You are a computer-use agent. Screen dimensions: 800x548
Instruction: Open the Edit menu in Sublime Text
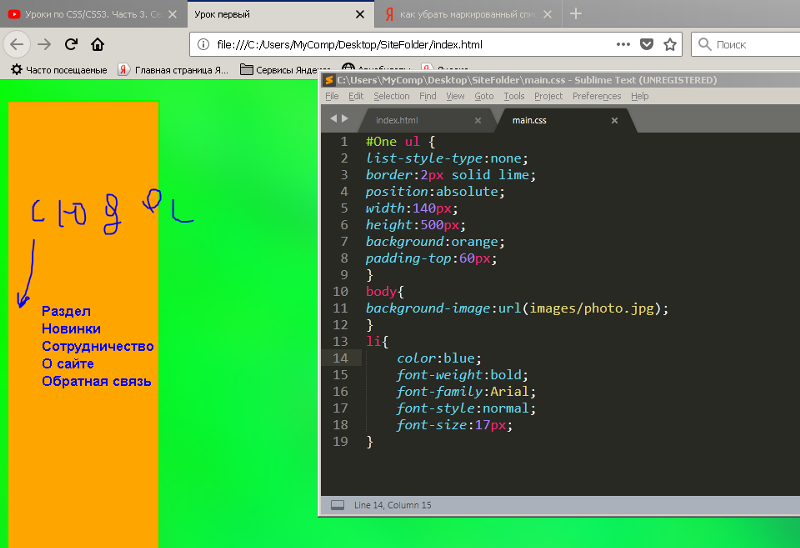(x=356, y=96)
